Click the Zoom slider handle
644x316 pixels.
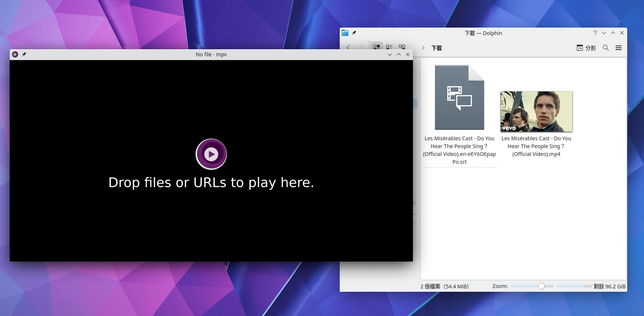(x=541, y=286)
